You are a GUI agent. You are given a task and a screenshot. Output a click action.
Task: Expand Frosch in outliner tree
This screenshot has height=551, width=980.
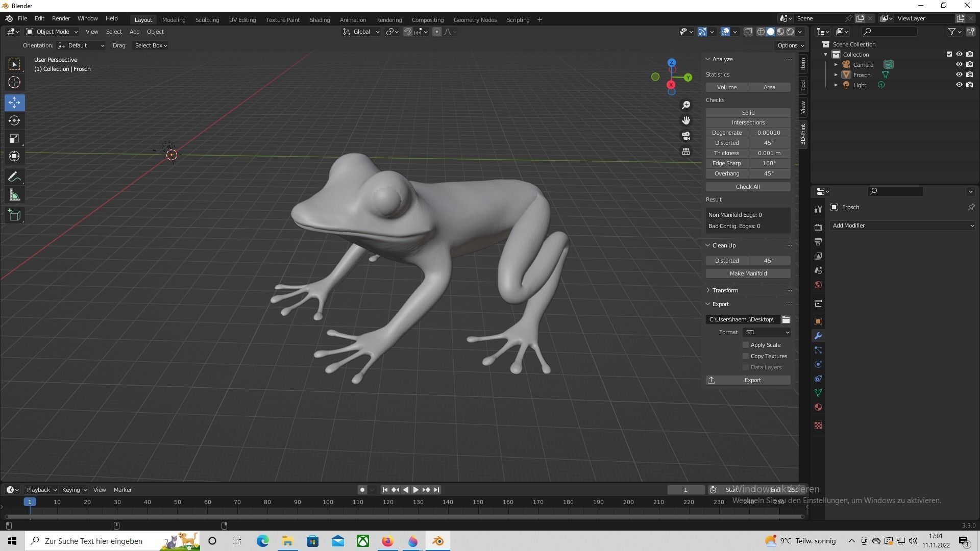[836, 75]
